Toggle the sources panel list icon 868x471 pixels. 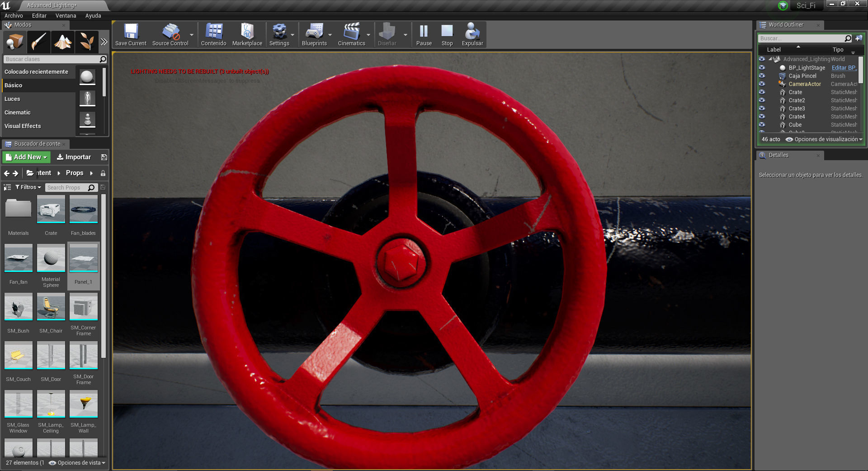click(7, 187)
